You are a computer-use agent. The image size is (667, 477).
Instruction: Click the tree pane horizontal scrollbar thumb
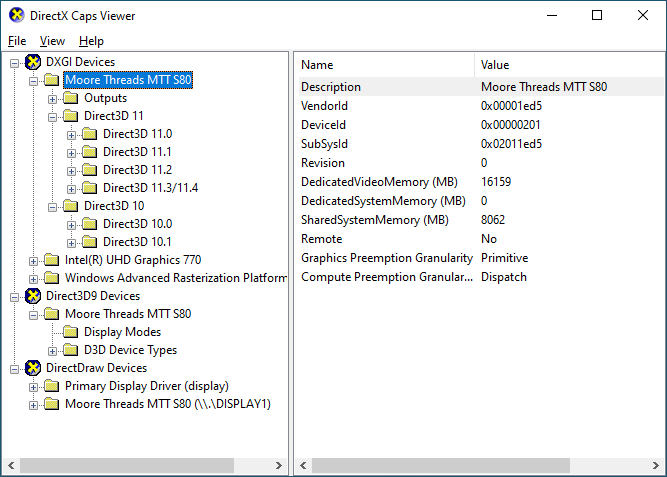point(127,465)
